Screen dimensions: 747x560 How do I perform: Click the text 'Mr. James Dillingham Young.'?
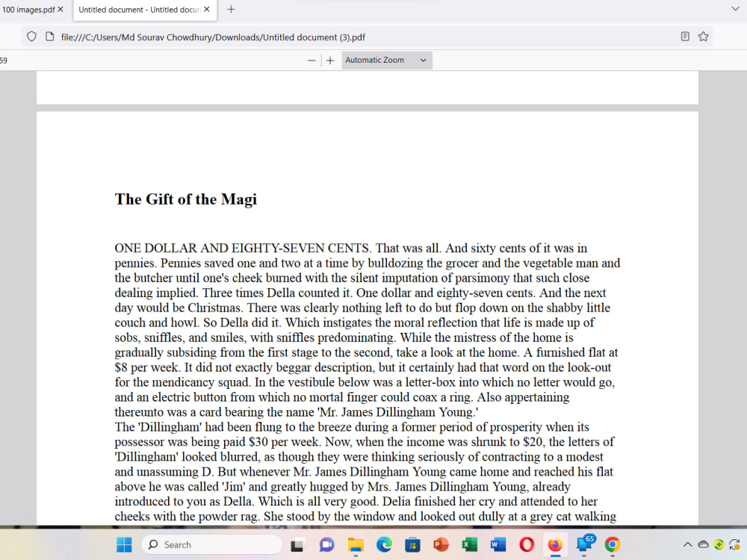click(398, 412)
